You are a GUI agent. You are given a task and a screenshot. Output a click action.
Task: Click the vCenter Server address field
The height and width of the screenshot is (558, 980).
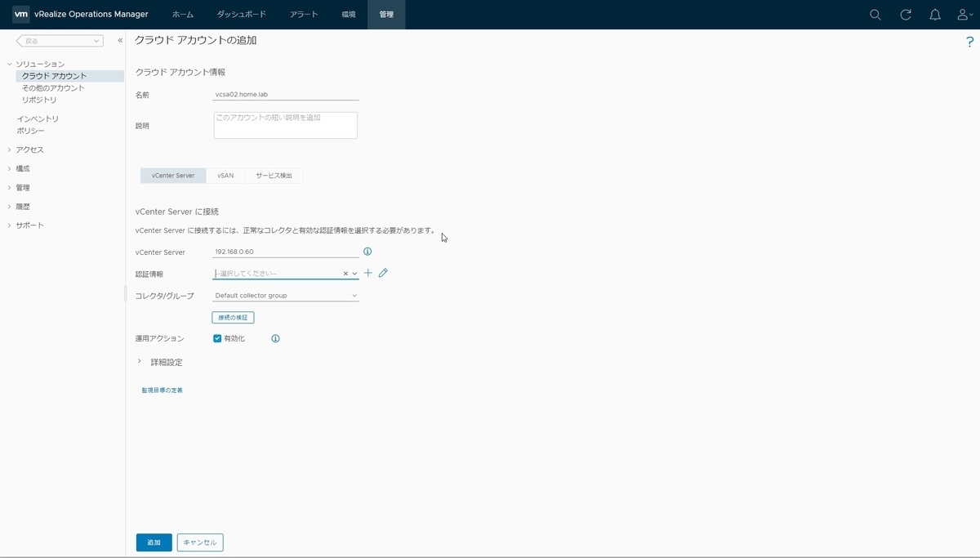pyautogui.click(x=285, y=252)
